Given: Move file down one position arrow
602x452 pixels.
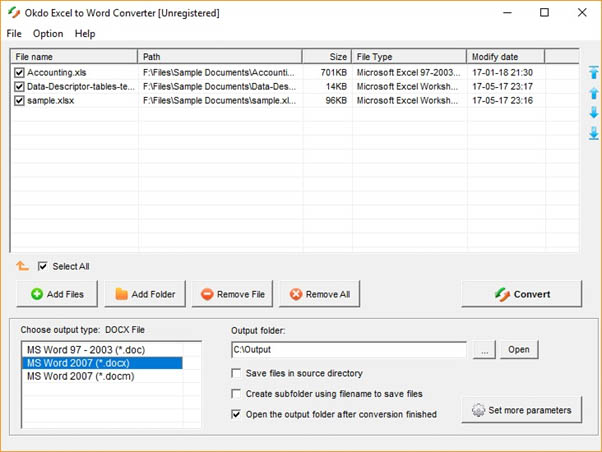Looking at the screenshot, I should [594, 113].
